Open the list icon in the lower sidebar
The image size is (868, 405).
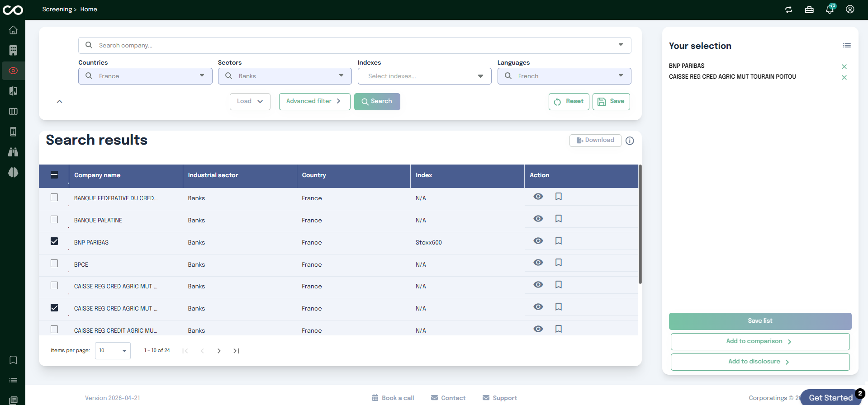click(x=13, y=380)
